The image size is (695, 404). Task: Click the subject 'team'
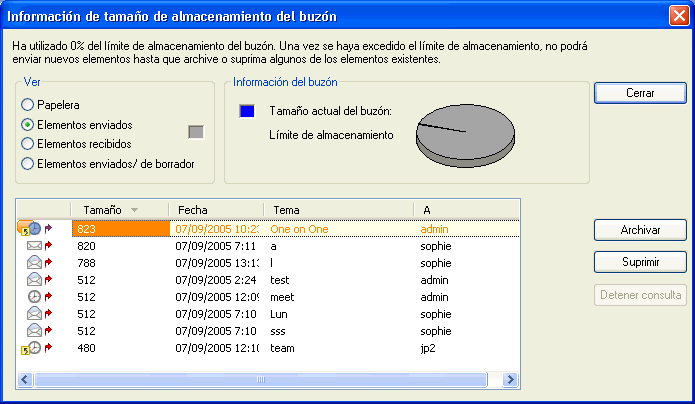click(x=282, y=348)
